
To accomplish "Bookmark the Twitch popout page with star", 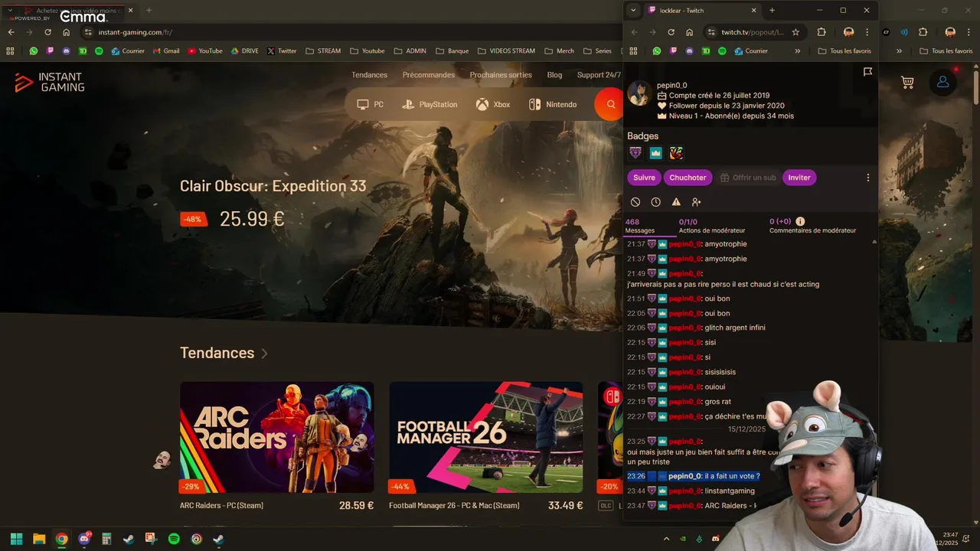I will pyautogui.click(x=795, y=32).
